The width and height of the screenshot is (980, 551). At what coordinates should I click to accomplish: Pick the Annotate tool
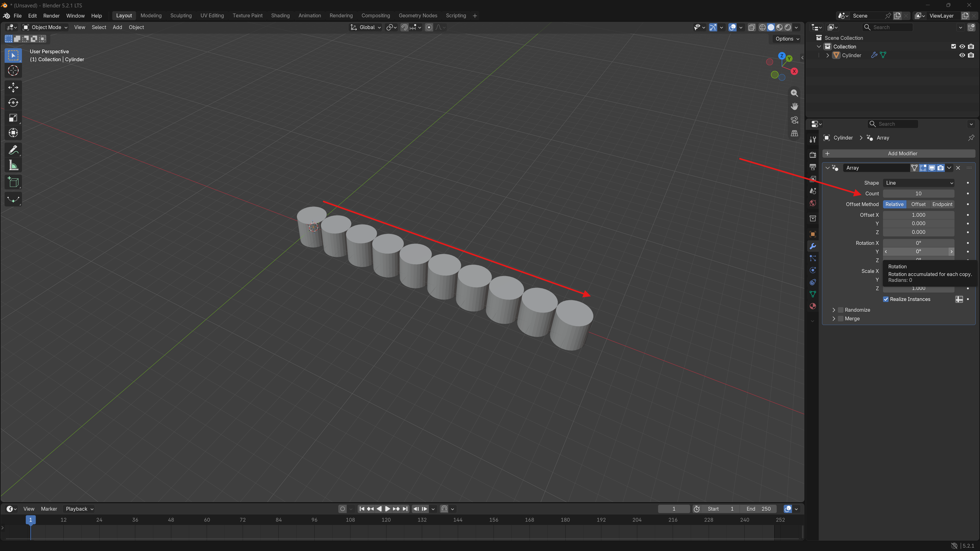click(x=13, y=150)
